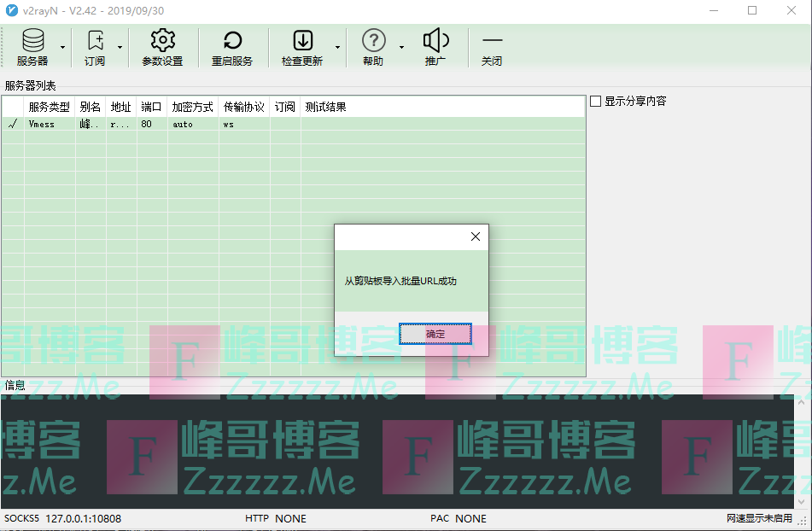Click the 检查更新 download update icon
This screenshot has width=812, height=531.
click(x=302, y=40)
